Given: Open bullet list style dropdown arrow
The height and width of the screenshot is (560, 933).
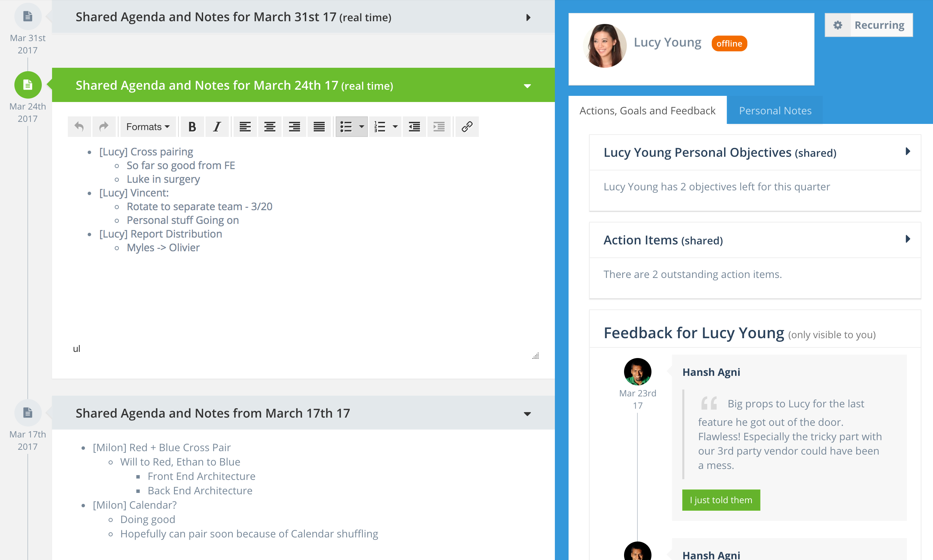Looking at the screenshot, I should point(361,127).
